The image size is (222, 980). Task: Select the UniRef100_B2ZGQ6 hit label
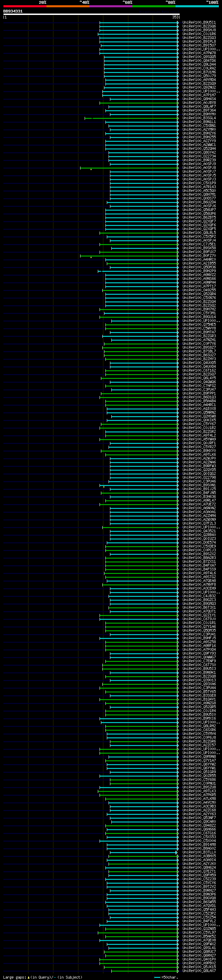pyautogui.click(x=199, y=26)
